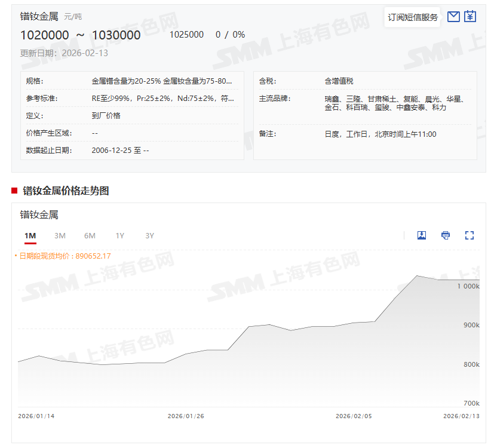Click the 2026/02/05 date on x-axis

354,416
